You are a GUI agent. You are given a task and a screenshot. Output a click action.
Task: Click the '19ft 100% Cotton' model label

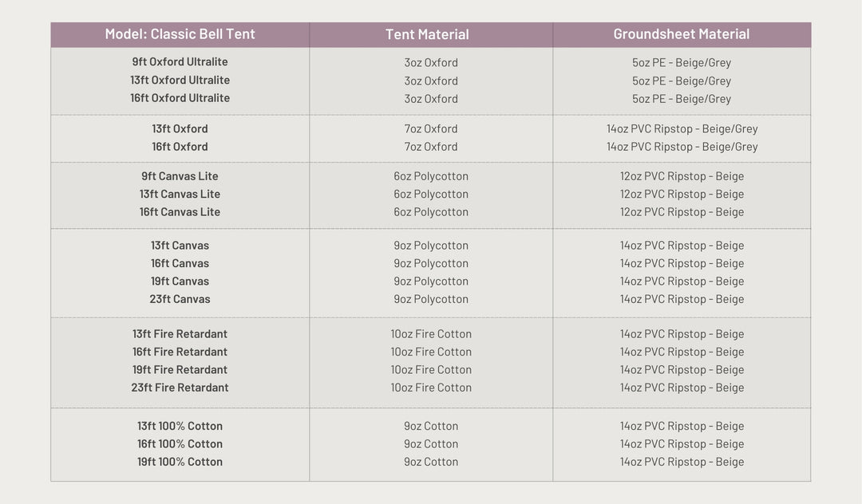coord(180,462)
